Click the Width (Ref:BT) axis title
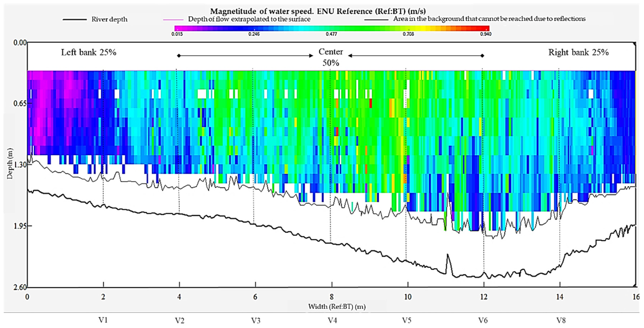 tap(337, 306)
